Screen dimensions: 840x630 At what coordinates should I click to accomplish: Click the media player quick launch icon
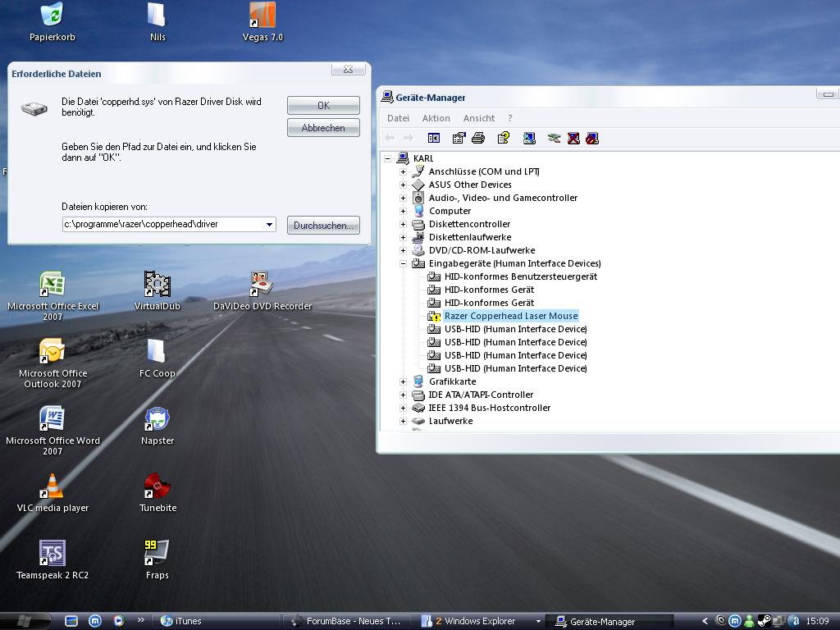coord(118,621)
